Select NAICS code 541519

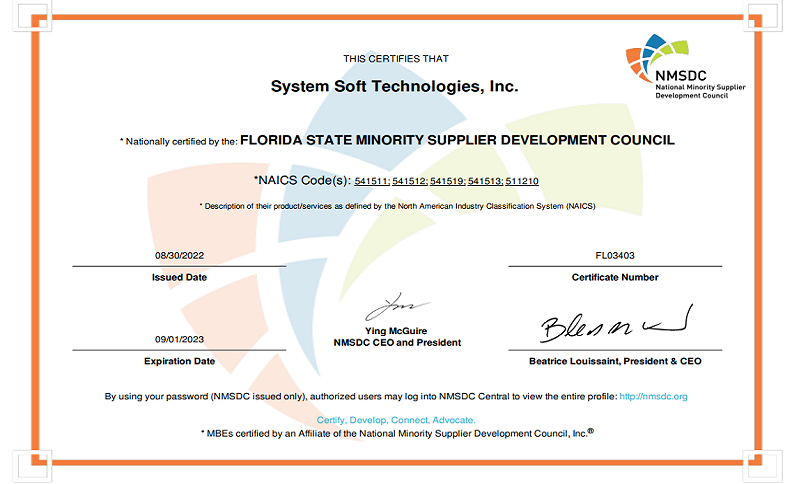pyautogui.click(x=448, y=181)
